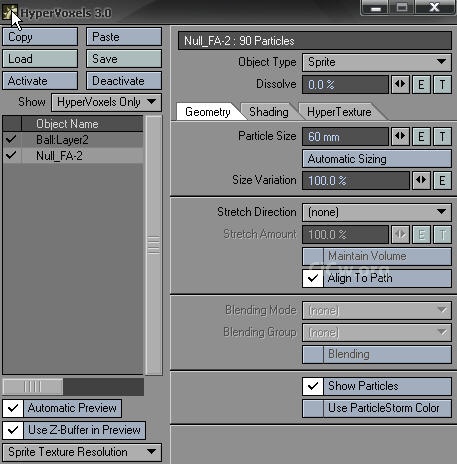
Task: Toggle Use Z-Buffer in Preview
Action: pyautogui.click(x=13, y=430)
